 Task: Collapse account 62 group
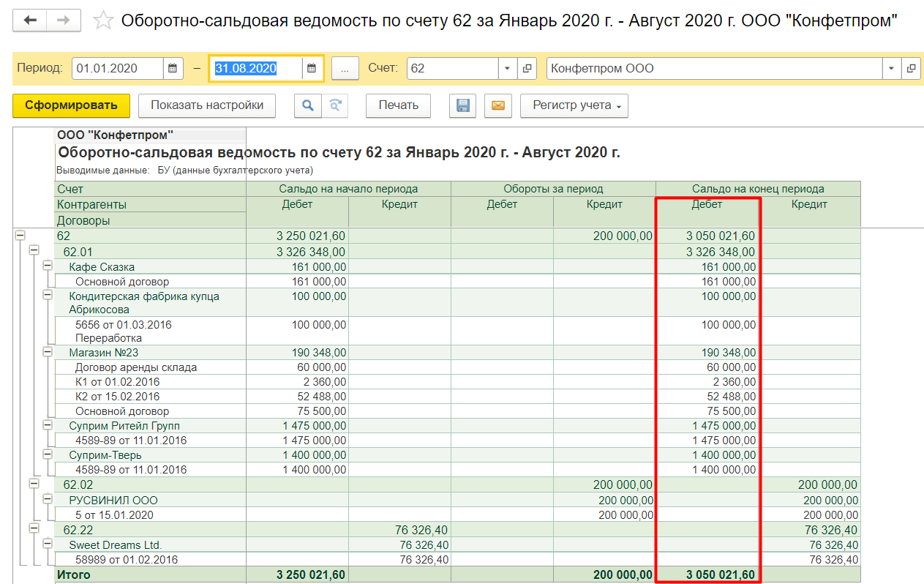click(20, 236)
